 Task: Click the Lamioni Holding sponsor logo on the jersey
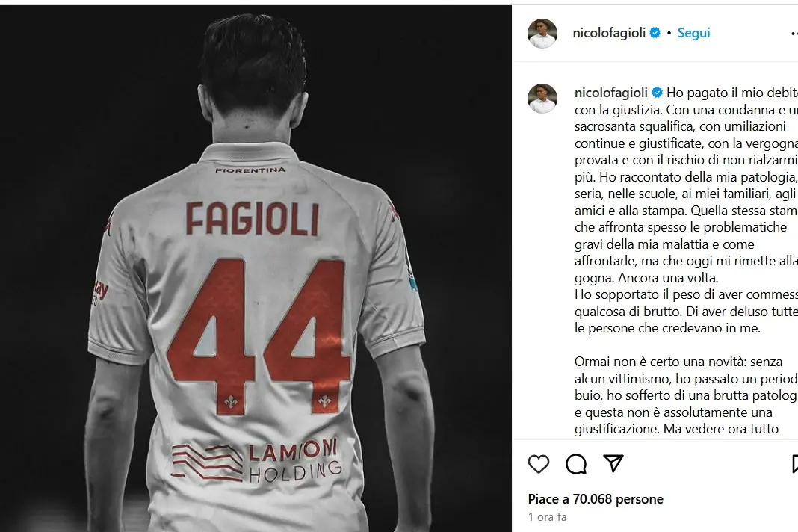pyautogui.click(x=255, y=462)
